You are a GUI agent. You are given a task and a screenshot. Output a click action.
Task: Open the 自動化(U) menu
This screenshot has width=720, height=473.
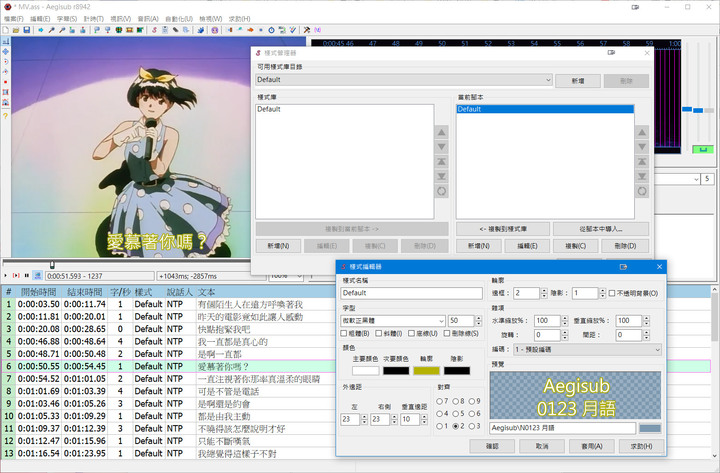pyautogui.click(x=179, y=19)
